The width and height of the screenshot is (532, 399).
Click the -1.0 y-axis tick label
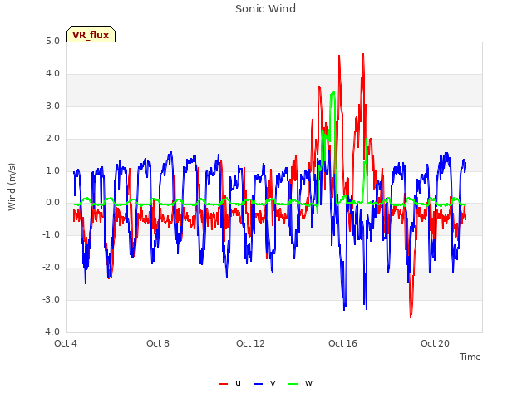coord(51,235)
